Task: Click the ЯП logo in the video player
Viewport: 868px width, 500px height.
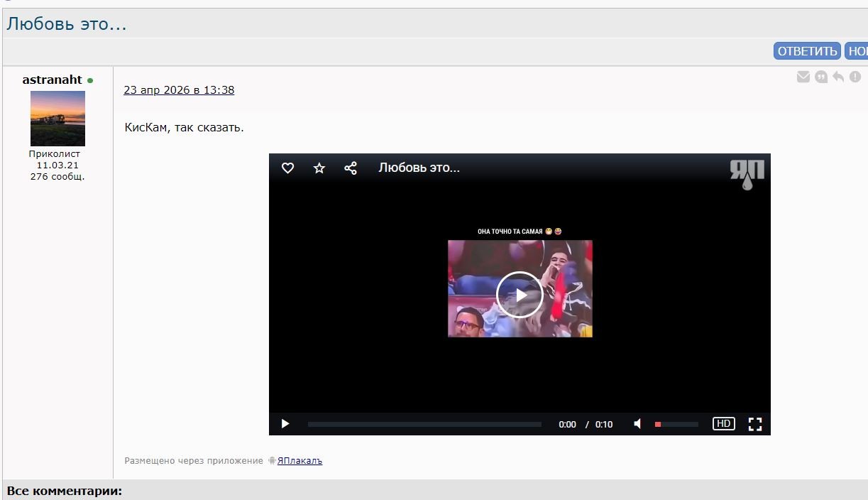Action: click(747, 174)
